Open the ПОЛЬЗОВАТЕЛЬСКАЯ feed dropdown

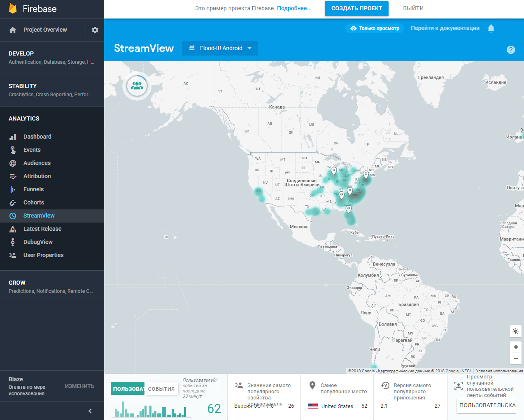(486, 406)
